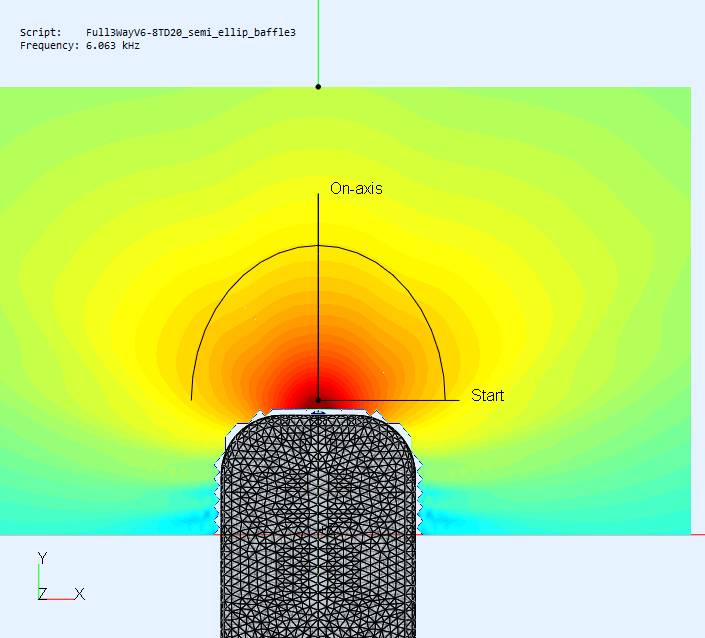Click the frequency value 6.063 kHz

coord(113,45)
